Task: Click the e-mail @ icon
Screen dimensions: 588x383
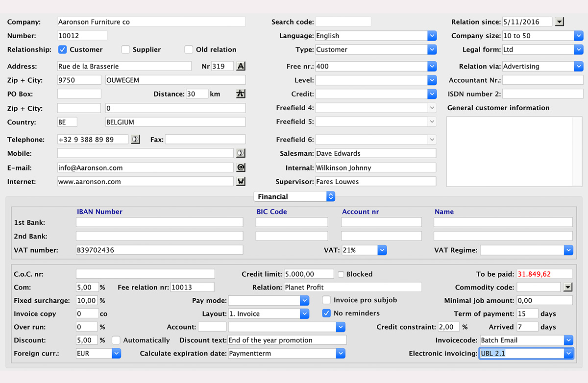Action: tap(241, 168)
